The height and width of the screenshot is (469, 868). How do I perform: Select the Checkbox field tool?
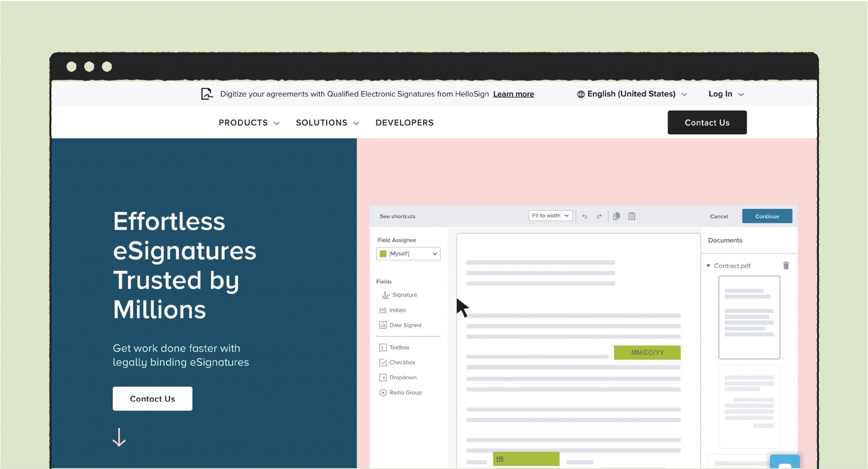(x=402, y=362)
